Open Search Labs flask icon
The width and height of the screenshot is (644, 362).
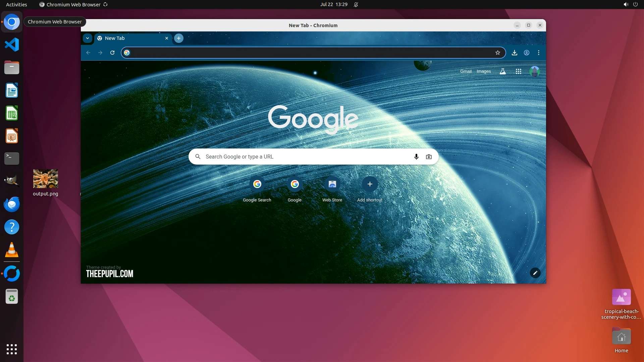point(502,71)
